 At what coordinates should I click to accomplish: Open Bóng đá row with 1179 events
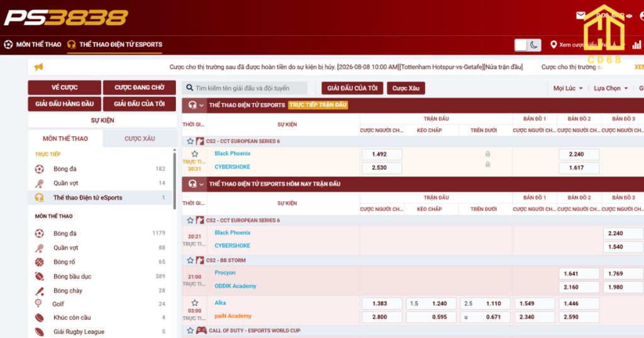[101, 233]
